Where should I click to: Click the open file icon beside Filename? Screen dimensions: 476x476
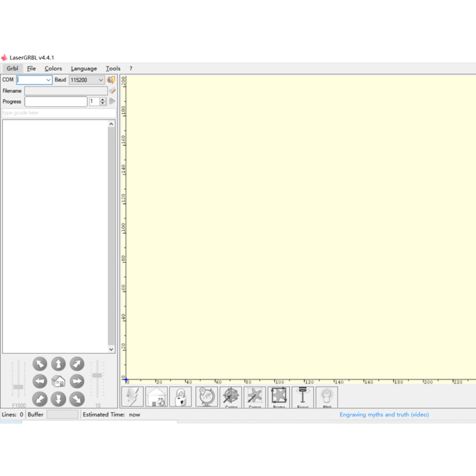pyautogui.click(x=112, y=91)
